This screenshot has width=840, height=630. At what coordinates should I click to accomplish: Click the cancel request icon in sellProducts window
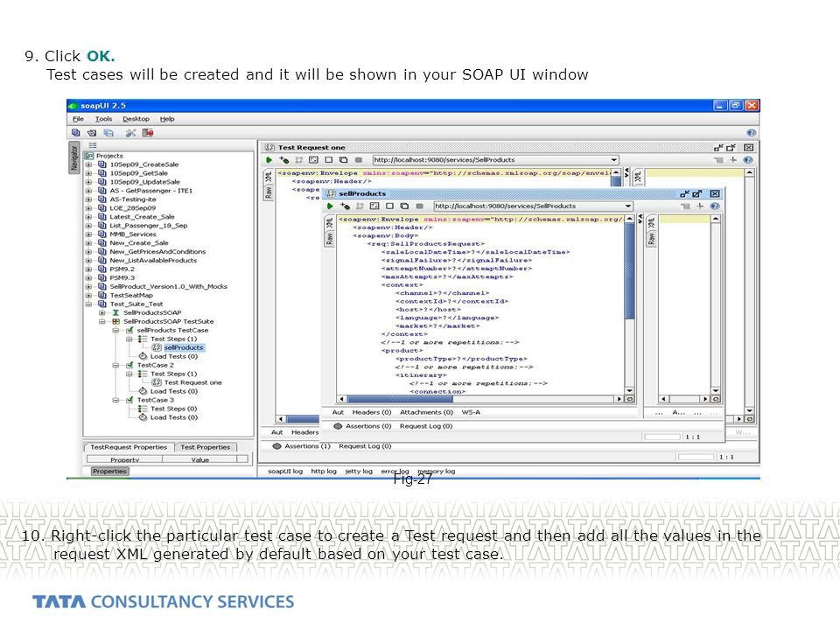[x=419, y=206]
